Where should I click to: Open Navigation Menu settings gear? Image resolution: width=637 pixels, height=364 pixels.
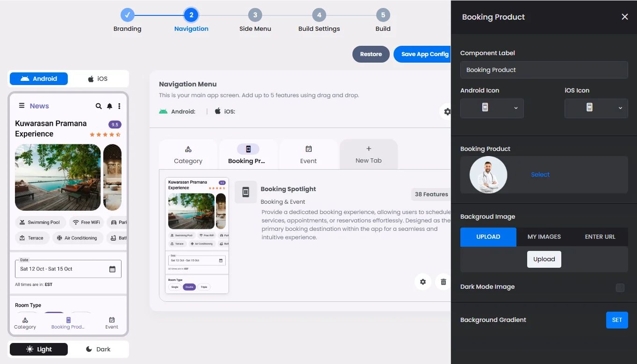(x=447, y=112)
